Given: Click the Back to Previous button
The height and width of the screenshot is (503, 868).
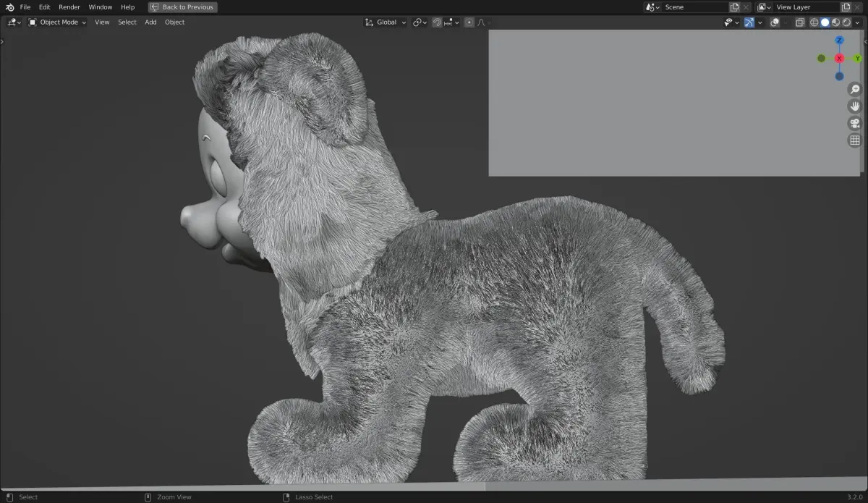Looking at the screenshot, I should [182, 7].
